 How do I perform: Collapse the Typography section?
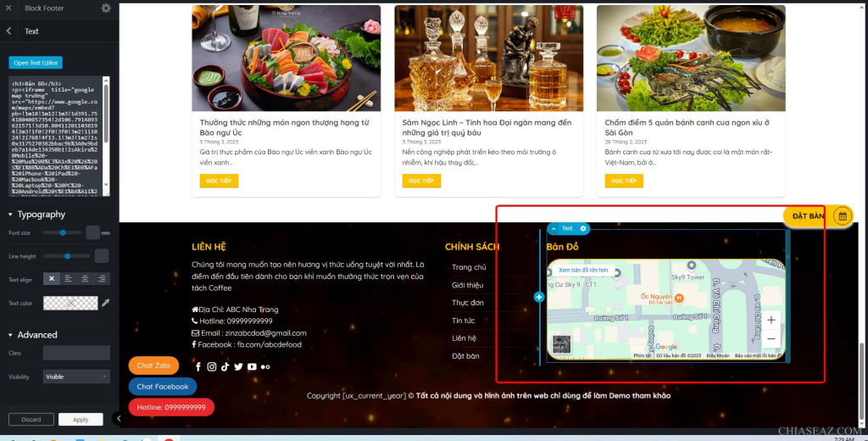pyautogui.click(x=10, y=215)
